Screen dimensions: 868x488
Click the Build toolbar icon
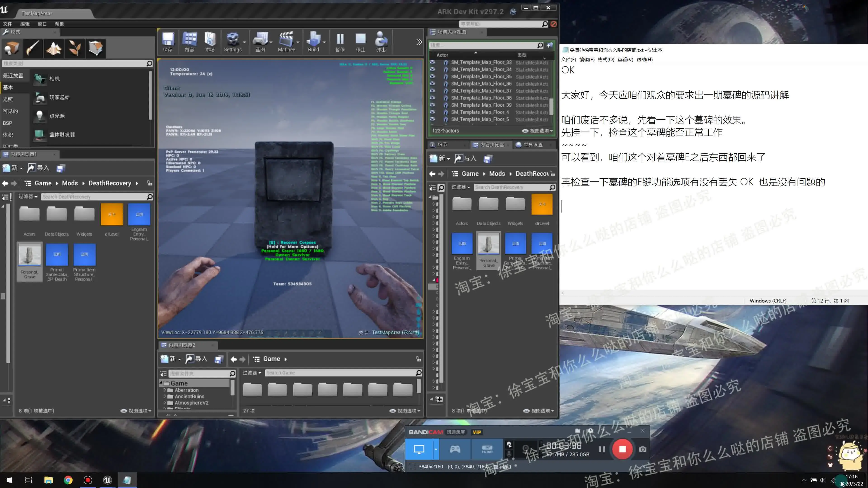tap(313, 42)
